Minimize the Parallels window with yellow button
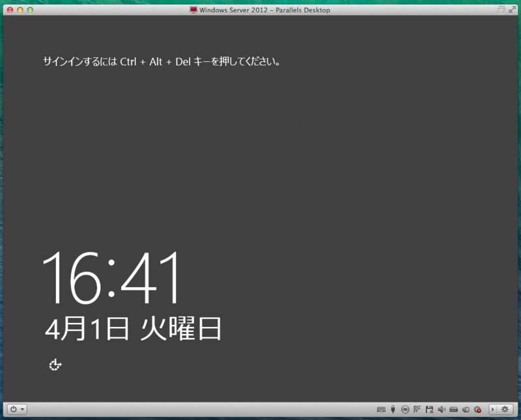Viewport: 521px width, 420px height. 20,10
